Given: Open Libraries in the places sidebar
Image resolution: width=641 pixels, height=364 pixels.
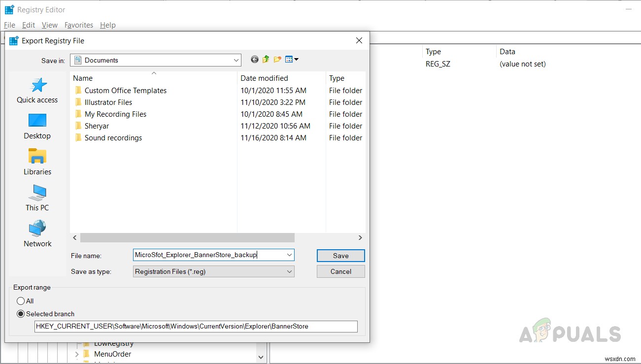Looking at the screenshot, I should pos(37,163).
